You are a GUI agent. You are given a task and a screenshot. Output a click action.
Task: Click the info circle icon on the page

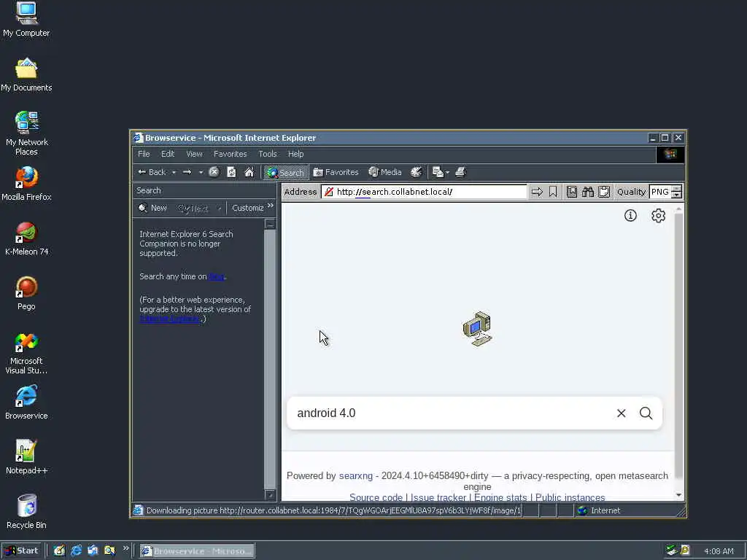click(630, 216)
